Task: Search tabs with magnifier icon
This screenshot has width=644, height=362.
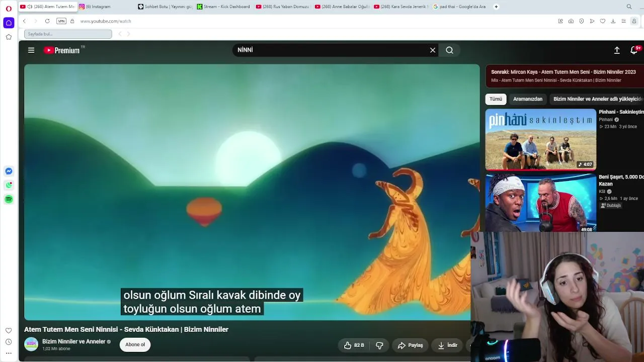Action: point(629,7)
